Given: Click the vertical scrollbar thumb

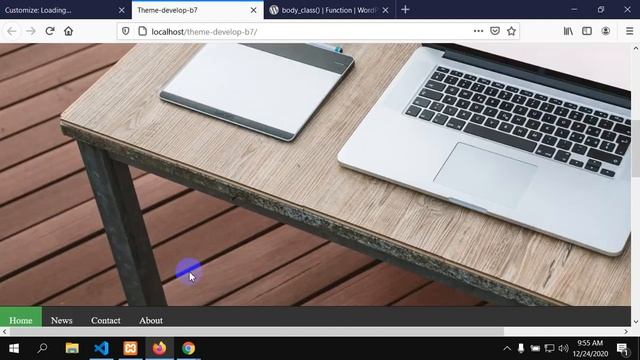Looking at the screenshot, I should pos(636,149).
